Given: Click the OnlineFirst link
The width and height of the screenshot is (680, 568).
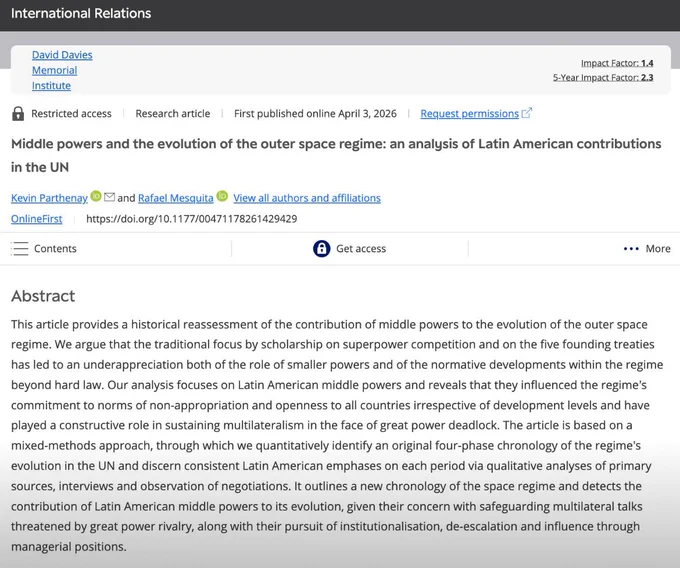Looking at the screenshot, I should (36, 219).
